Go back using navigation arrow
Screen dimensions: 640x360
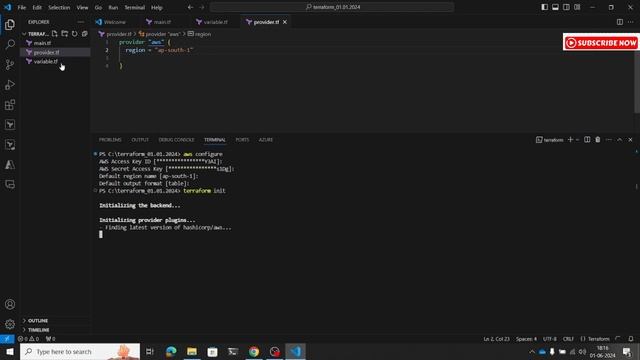pos(190,7)
